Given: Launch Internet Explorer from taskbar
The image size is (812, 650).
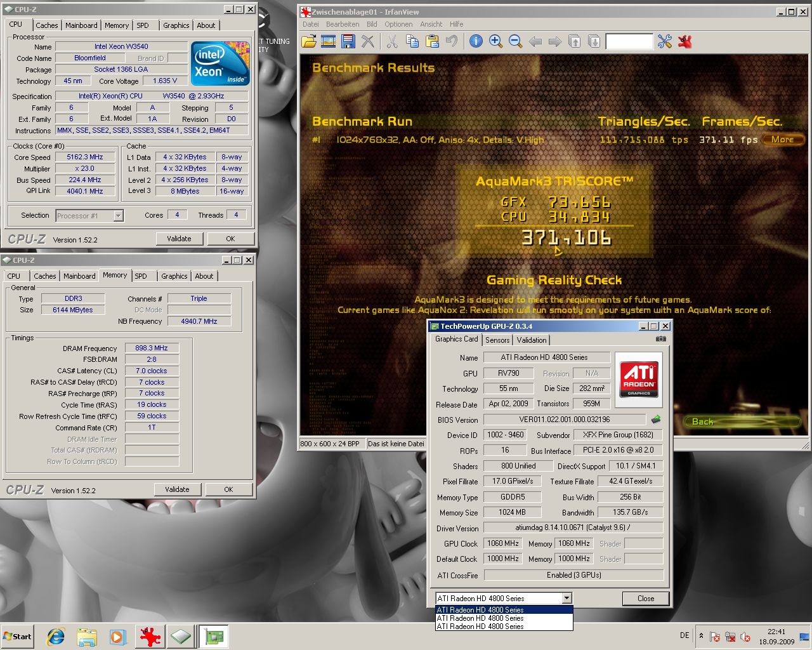Looking at the screenshot, I should [x=56, y=637].
